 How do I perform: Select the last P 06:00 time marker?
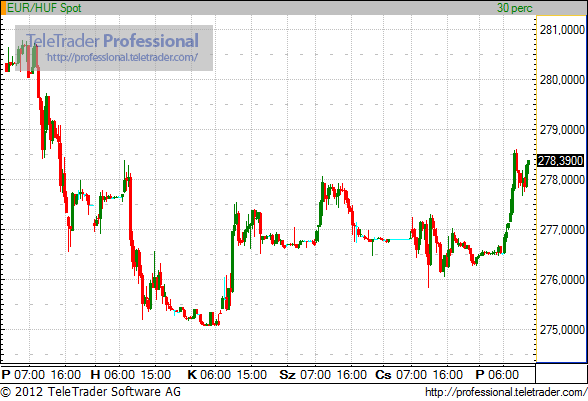tap(497, 374)
